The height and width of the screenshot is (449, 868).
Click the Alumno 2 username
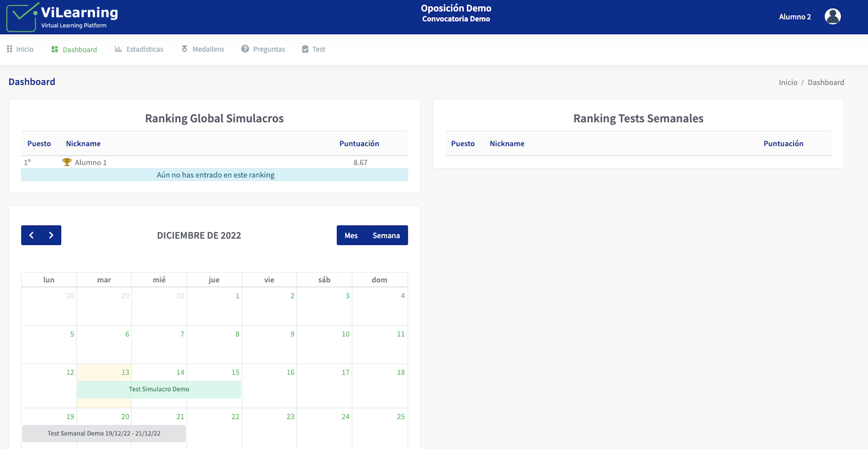[x=795, y=17]
